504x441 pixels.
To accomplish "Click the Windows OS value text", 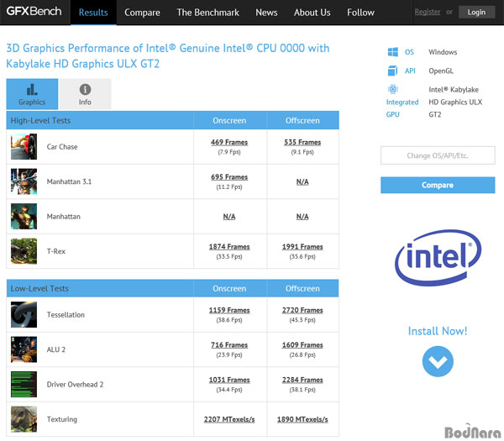I will [x=443, y=52].
